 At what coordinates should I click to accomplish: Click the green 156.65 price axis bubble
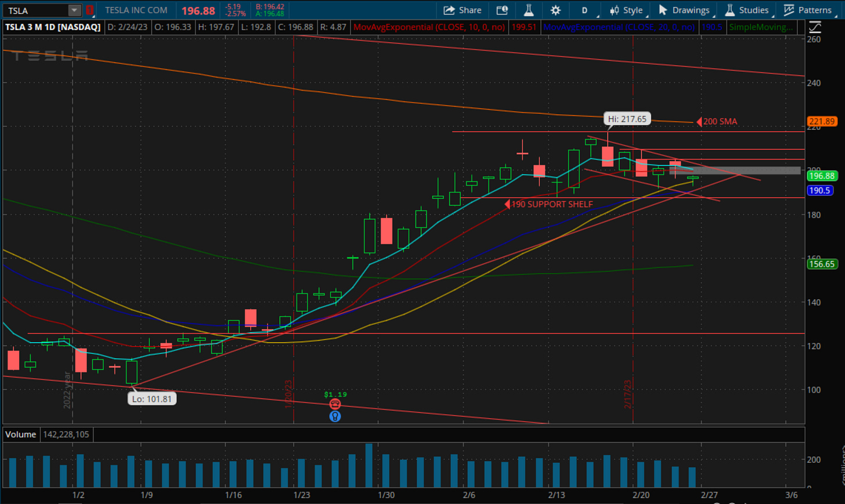pos(821,264)
